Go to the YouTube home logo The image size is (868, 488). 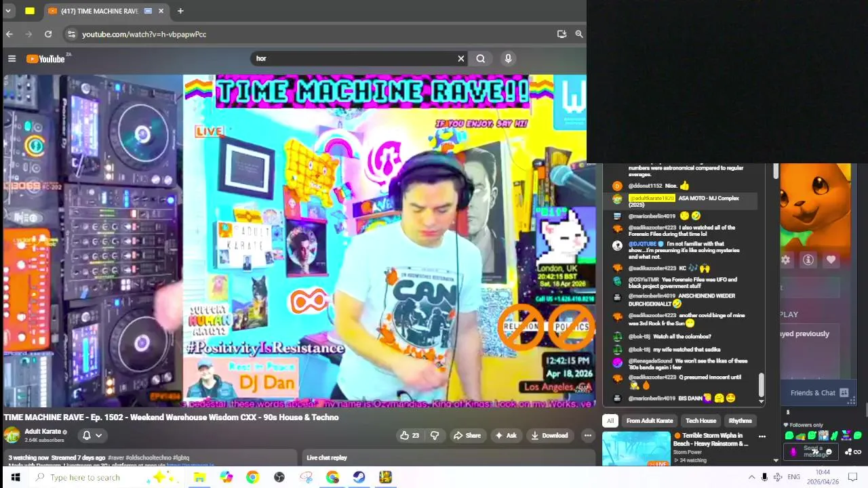[x=46, y=59]
